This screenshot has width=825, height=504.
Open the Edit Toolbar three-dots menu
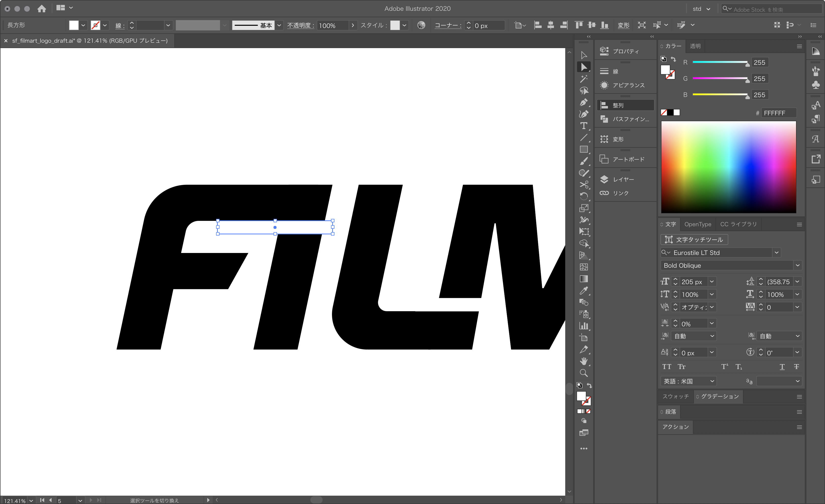point(584,449)
